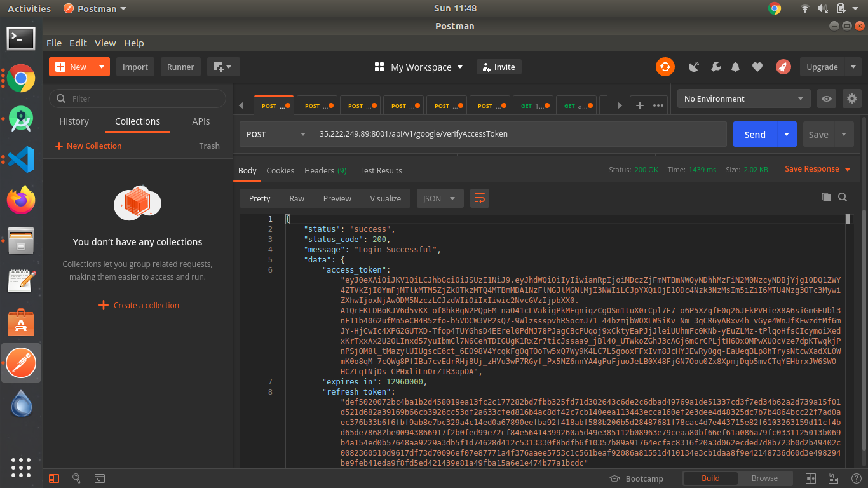Toggle the sidebar icon in status bar
Screen dimensions: 868x488
click(x=54, y=478)
